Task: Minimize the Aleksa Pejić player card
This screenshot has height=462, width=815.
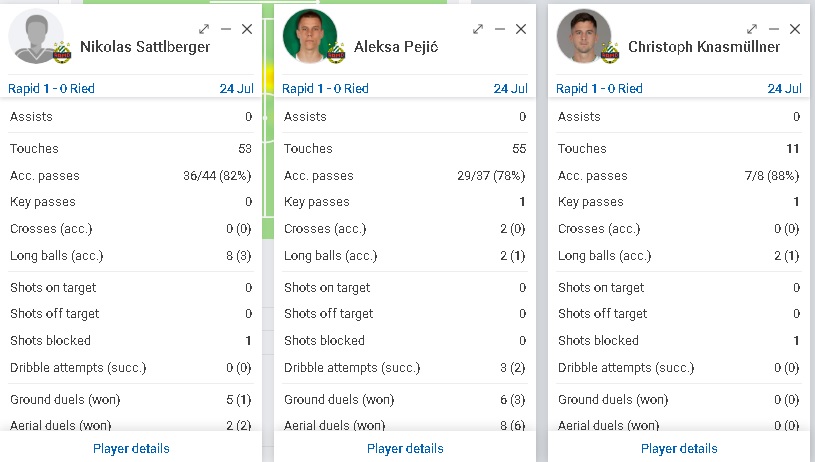Action: point(500,30)
